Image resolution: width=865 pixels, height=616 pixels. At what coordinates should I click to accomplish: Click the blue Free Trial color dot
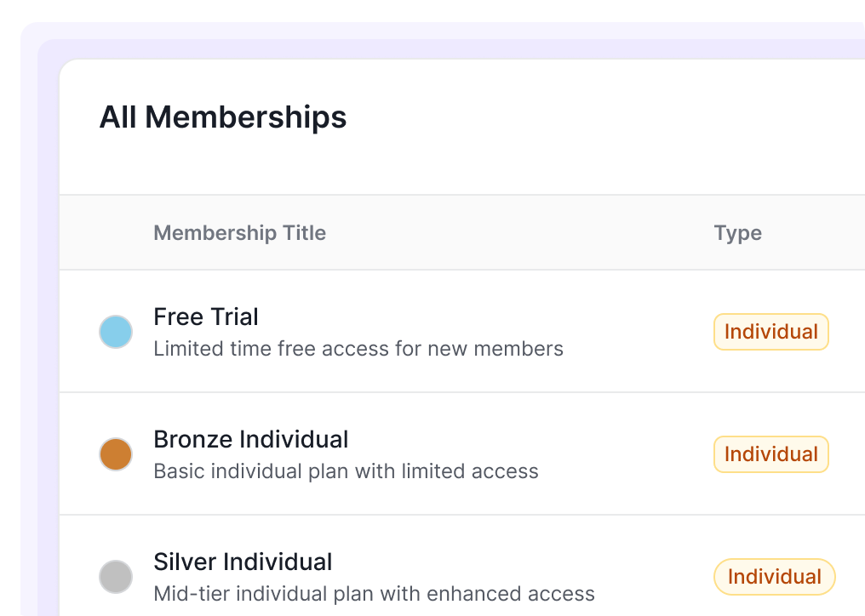tap(116, 332)
